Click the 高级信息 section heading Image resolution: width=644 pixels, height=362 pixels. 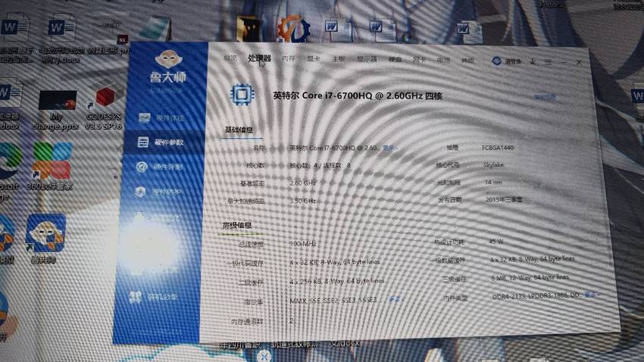(x=237, y=226)
